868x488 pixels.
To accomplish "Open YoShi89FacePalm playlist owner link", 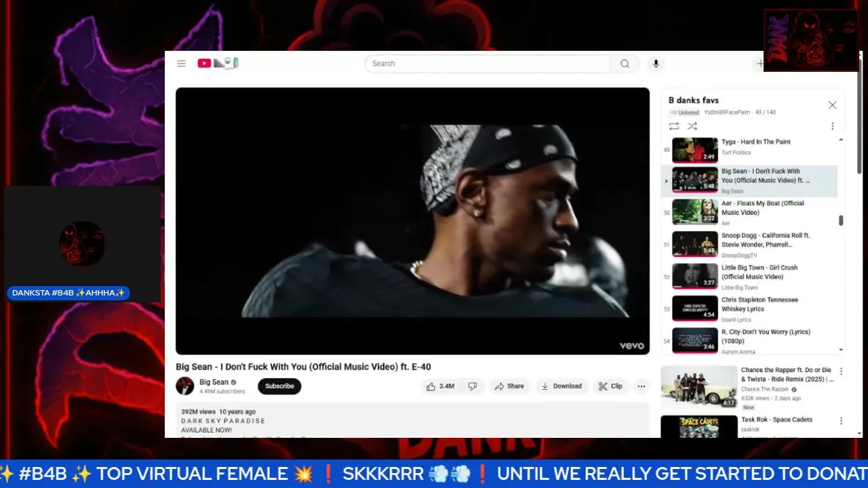I will click(728, 113).
